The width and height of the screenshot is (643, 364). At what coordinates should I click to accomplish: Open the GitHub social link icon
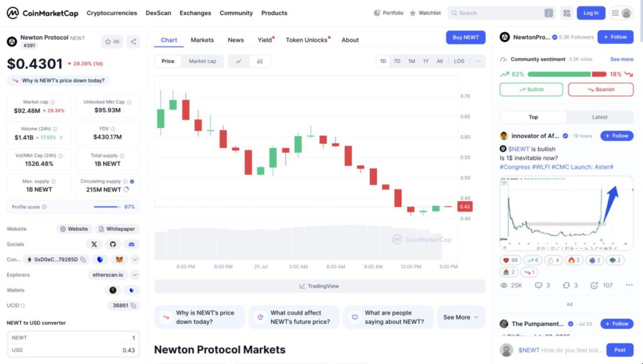[112, 244]
